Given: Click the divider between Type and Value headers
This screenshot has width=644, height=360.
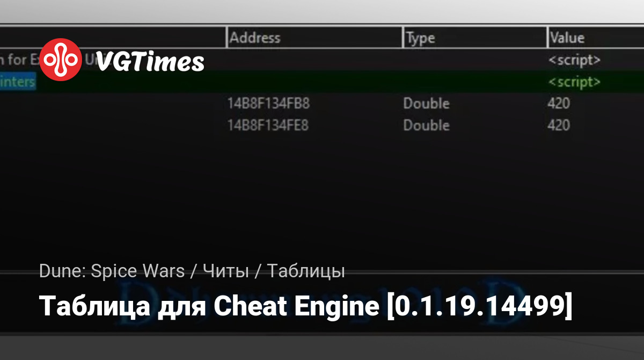Looking at the screenshot, I should (x=547, y=38).
